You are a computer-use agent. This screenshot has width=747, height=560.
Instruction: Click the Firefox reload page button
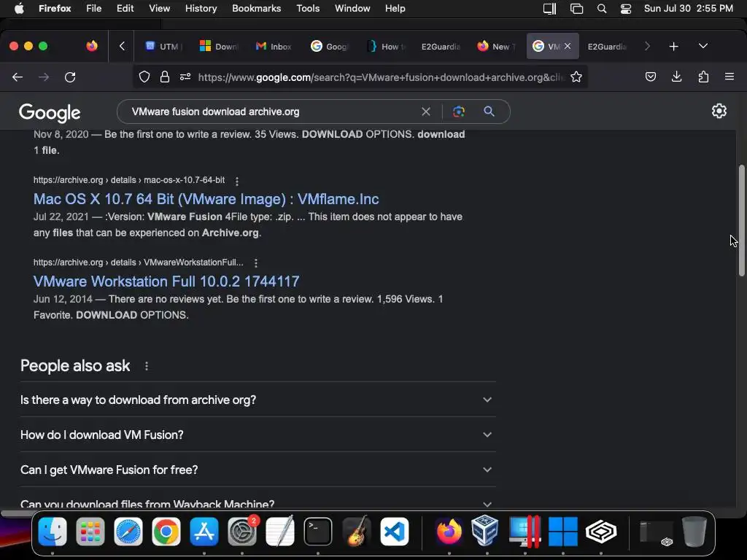coord(70,77)
